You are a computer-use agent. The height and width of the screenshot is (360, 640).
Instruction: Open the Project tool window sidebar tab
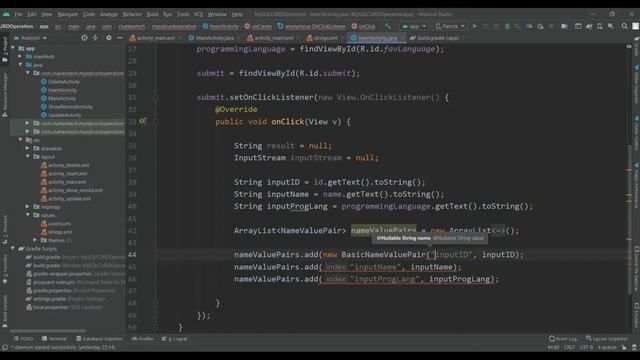coord(4,49)
